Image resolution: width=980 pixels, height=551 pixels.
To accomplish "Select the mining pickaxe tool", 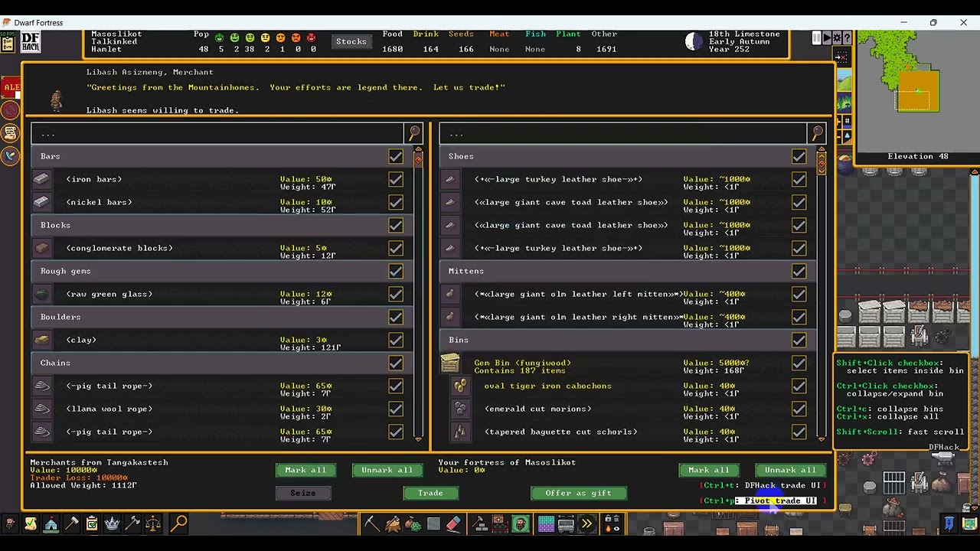I will tap(371, 524).
